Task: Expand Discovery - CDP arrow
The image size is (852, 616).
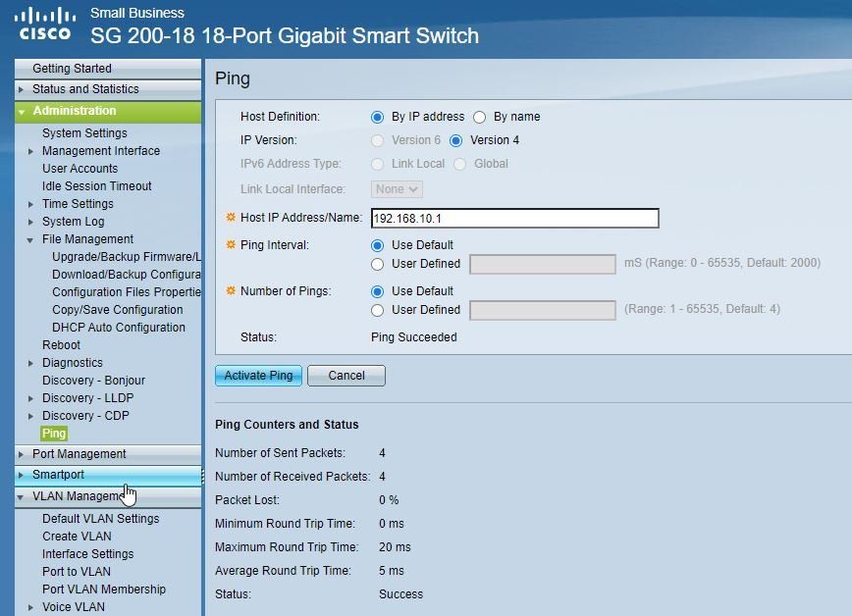Action: [x=31, y=416]
